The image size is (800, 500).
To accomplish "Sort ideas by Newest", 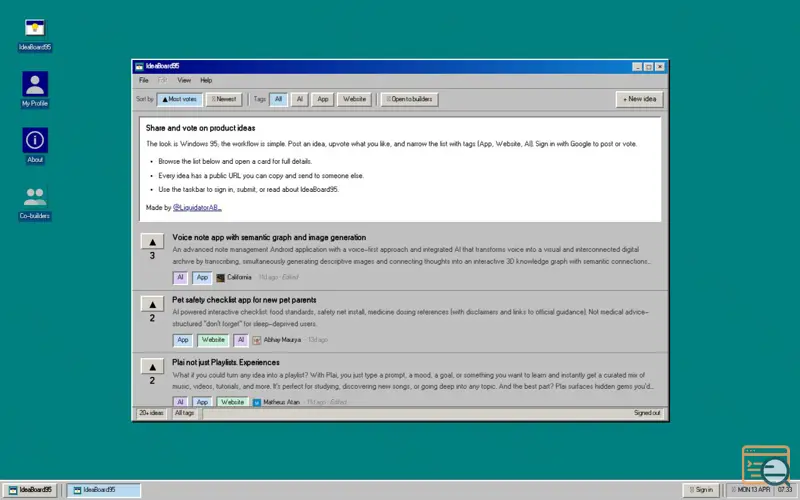I will (x=224, y=99).
